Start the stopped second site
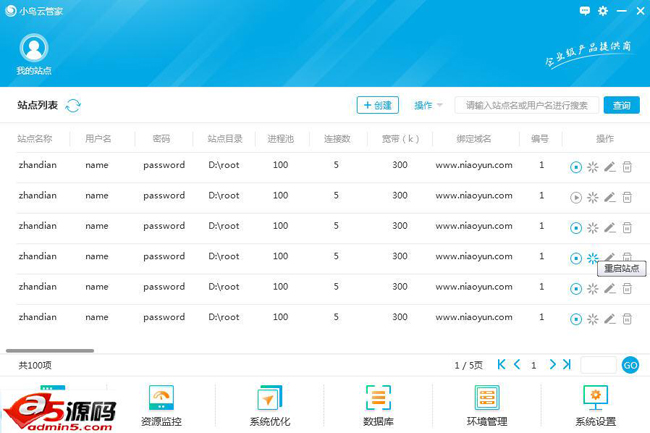Viewport: 650px width, 433px height. [576, 198]
